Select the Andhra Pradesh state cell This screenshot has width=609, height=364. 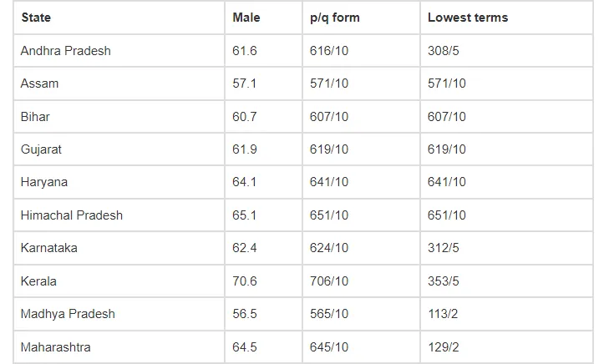(x=65, y=51)
